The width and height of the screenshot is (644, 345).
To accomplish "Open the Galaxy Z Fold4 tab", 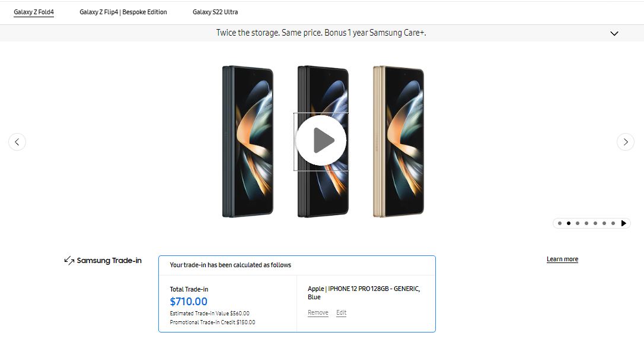I will point(34,12).
